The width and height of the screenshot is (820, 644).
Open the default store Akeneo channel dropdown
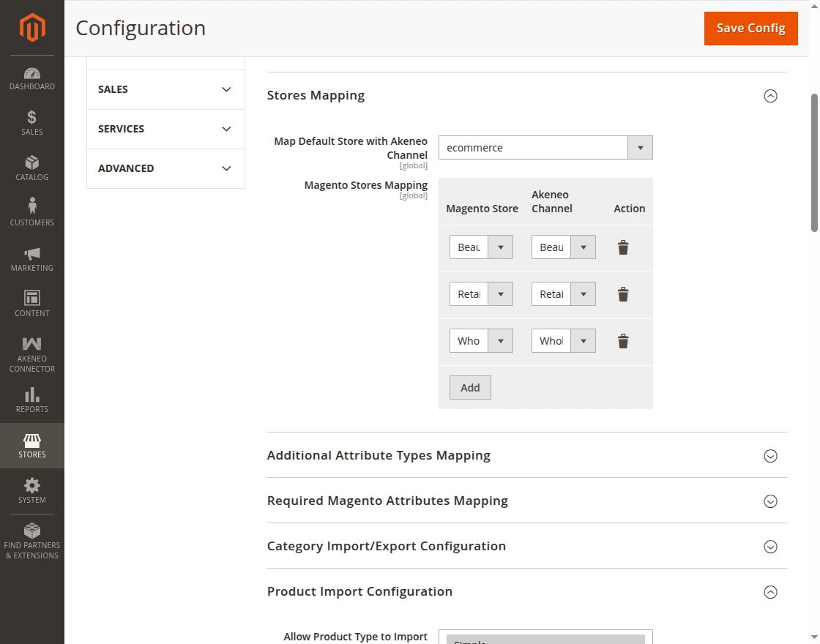(x=545, y=148)
